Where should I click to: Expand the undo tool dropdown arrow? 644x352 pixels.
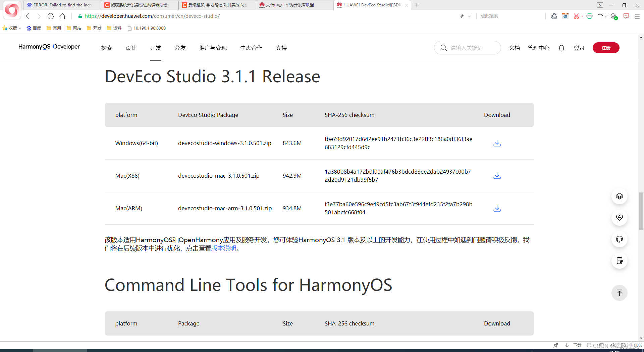click(x=606, y=16)
